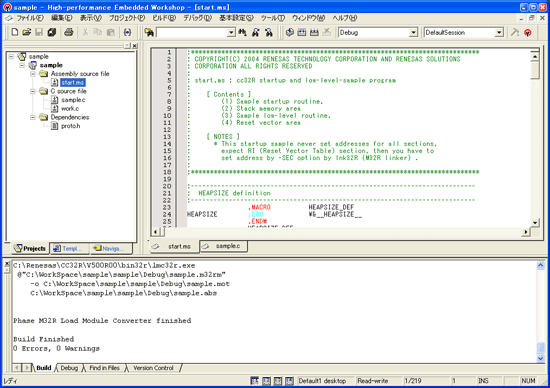Open the ファイル(F) File menu

pyautogui.click(x=30, y=18)
